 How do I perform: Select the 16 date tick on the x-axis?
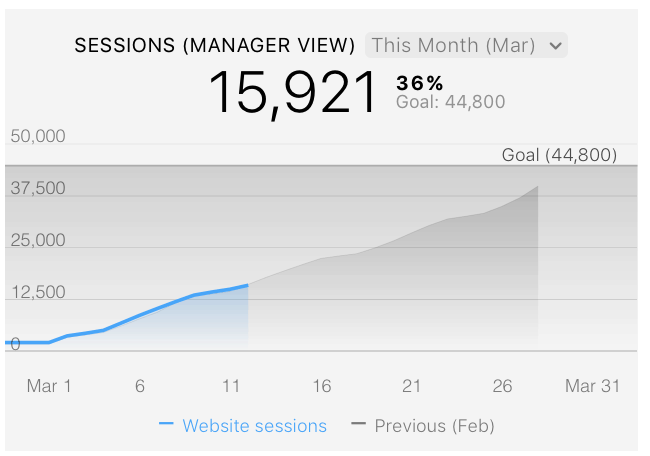coord(321,386)
